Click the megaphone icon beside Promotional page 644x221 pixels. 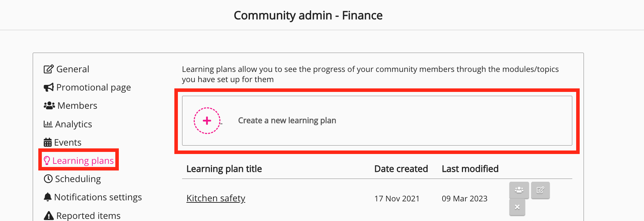49,87
